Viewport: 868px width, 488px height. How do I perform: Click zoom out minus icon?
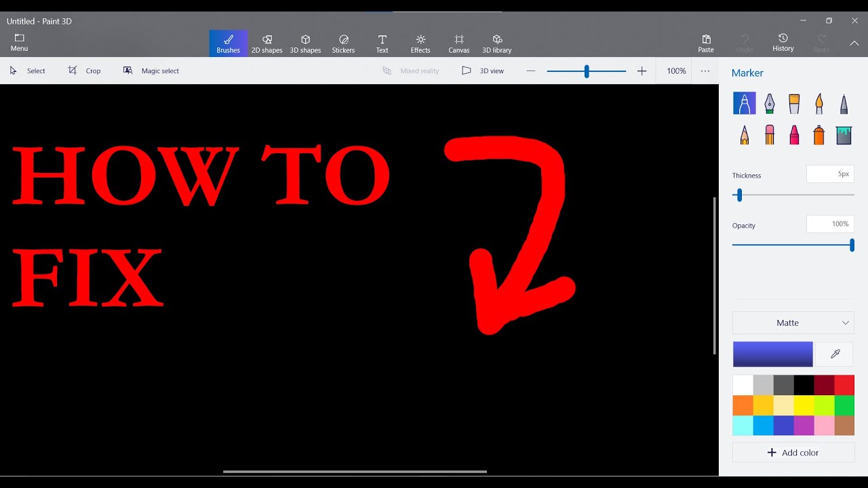(x=531, y=70)
